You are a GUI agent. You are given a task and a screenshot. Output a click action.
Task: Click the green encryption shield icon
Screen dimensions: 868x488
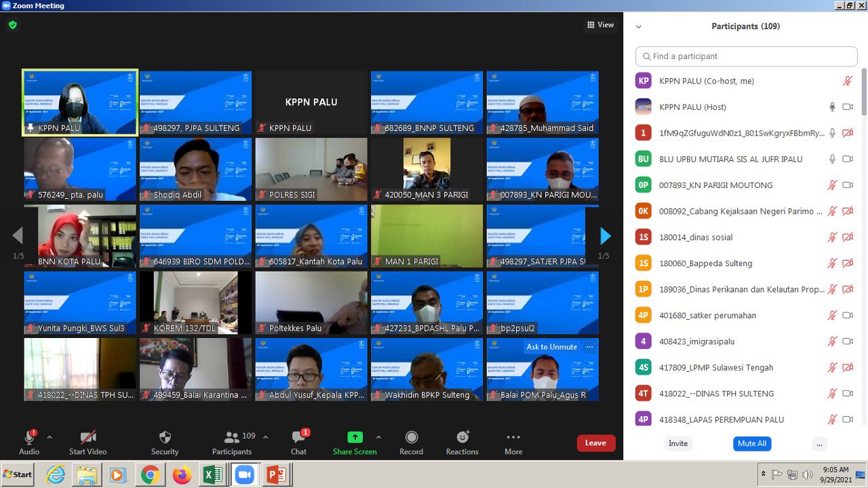coord(12,25)
